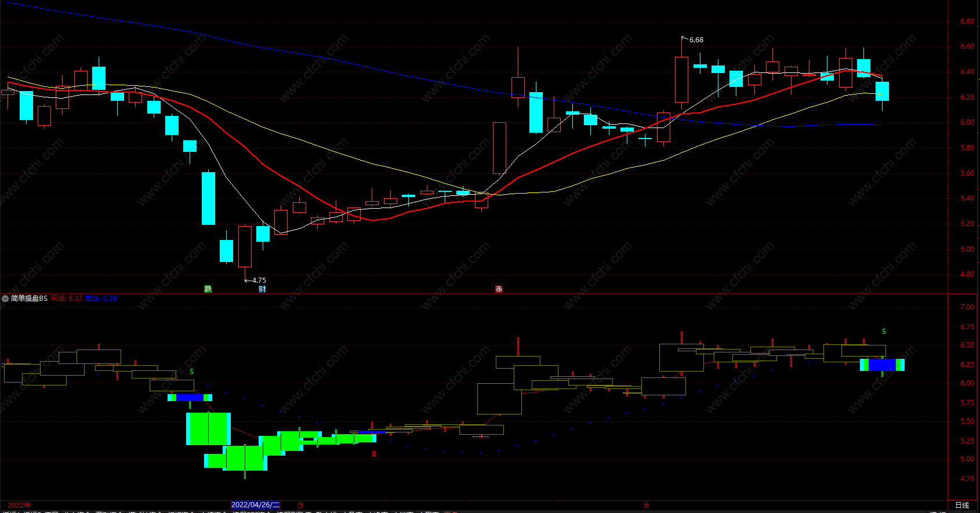Click the 卖线: 6.38 value

(101, 299)
